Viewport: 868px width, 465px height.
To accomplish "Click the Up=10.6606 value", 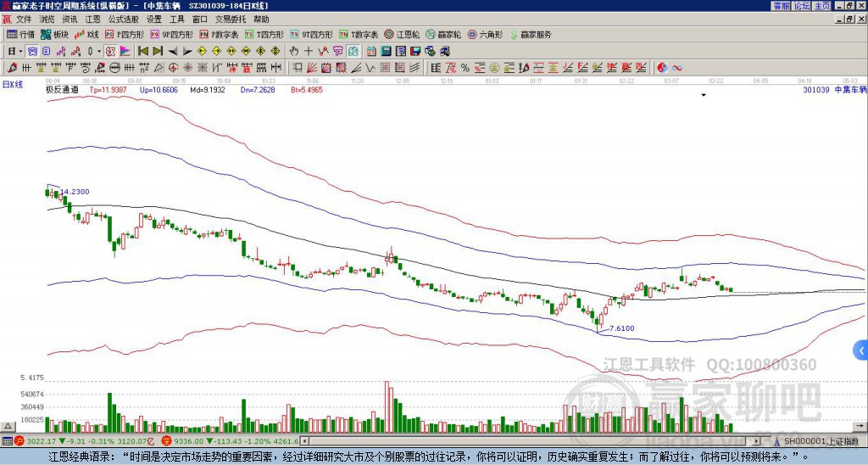I will point(159,89).
